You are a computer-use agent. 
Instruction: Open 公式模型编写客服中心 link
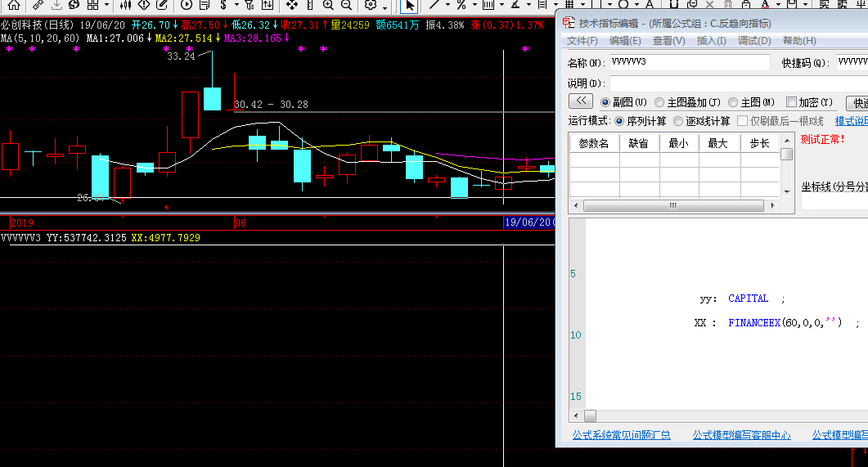point(742,435)
